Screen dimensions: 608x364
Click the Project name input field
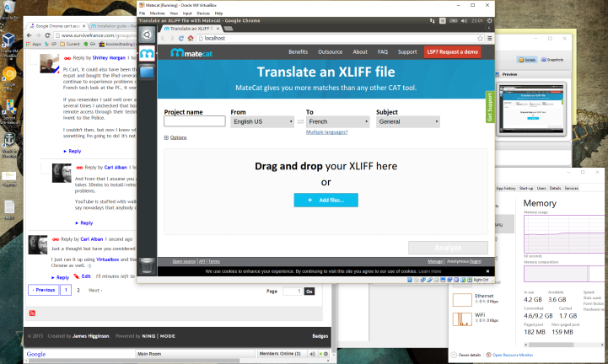click(195, 121)
